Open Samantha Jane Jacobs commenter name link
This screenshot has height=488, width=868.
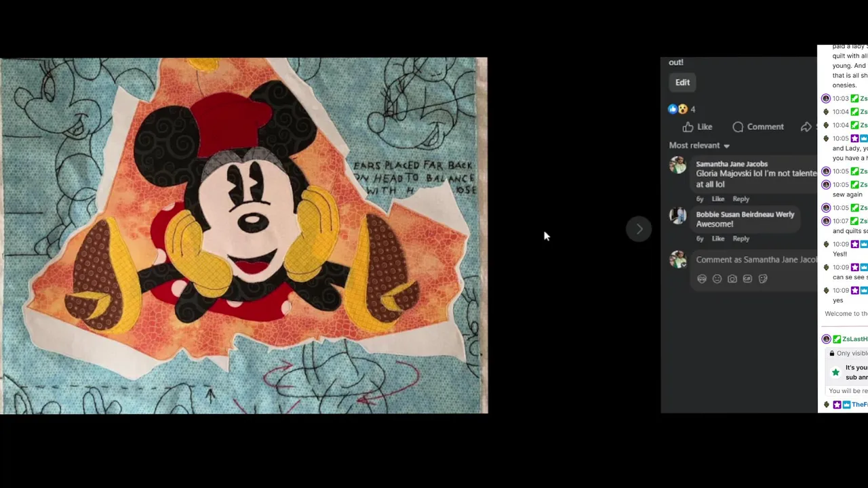pos(732,164)
